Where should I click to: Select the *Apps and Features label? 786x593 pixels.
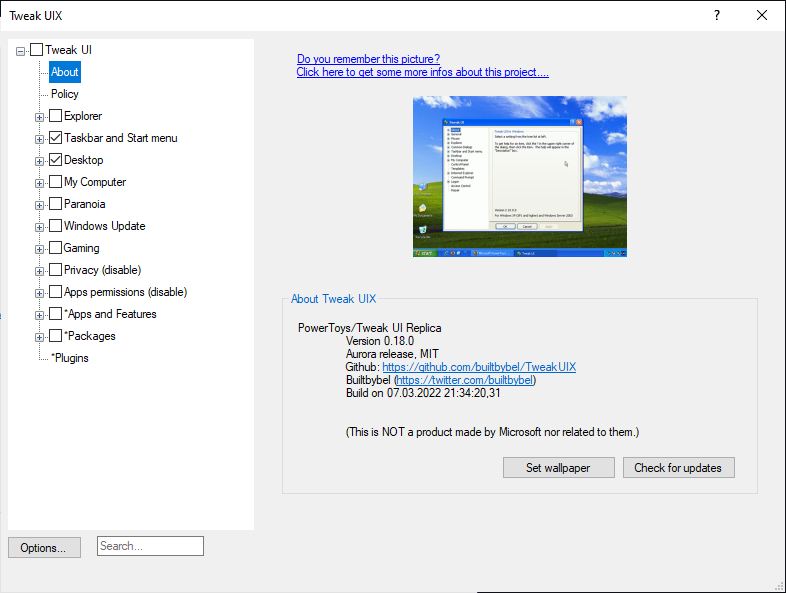click(x=110, y=315)
